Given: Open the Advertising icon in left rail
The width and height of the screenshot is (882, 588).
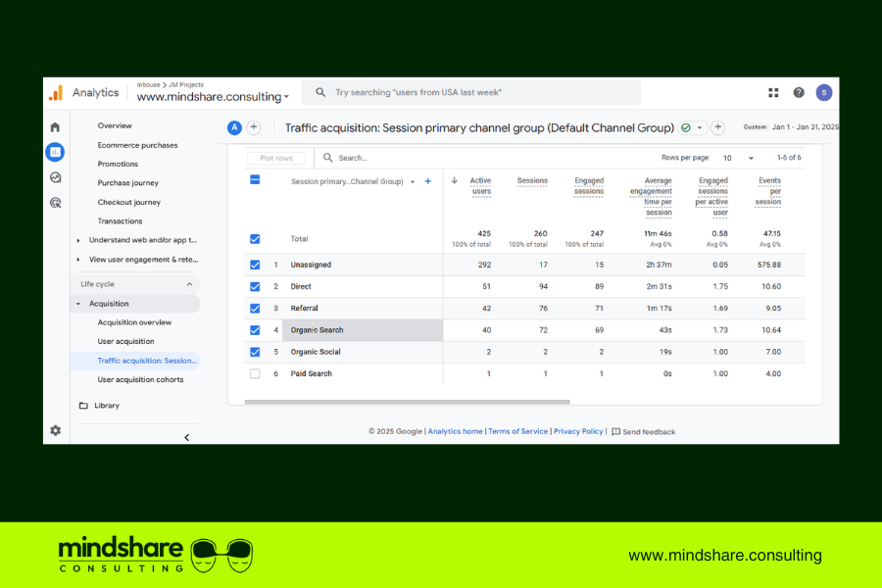Looking at the screenshot, I should pos(55,203).
